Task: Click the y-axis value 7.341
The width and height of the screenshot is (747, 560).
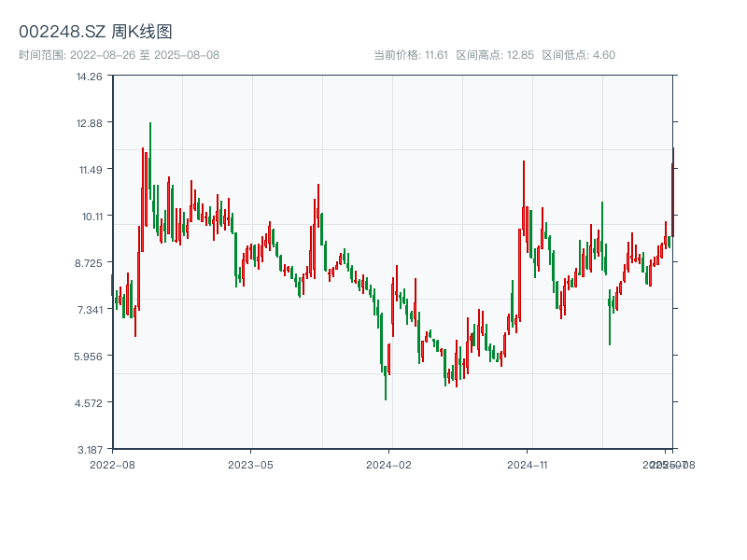Action: [90, 310]
